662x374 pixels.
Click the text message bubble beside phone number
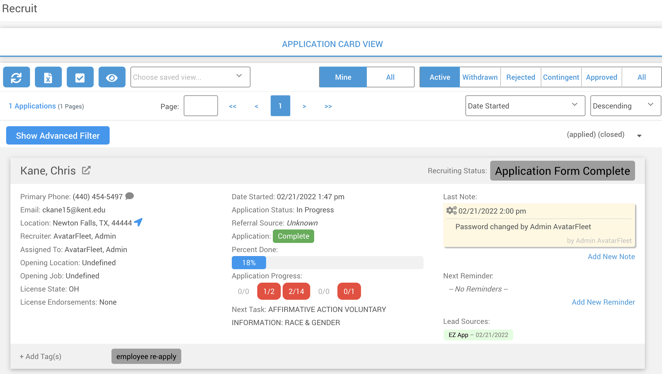[130, 196]
